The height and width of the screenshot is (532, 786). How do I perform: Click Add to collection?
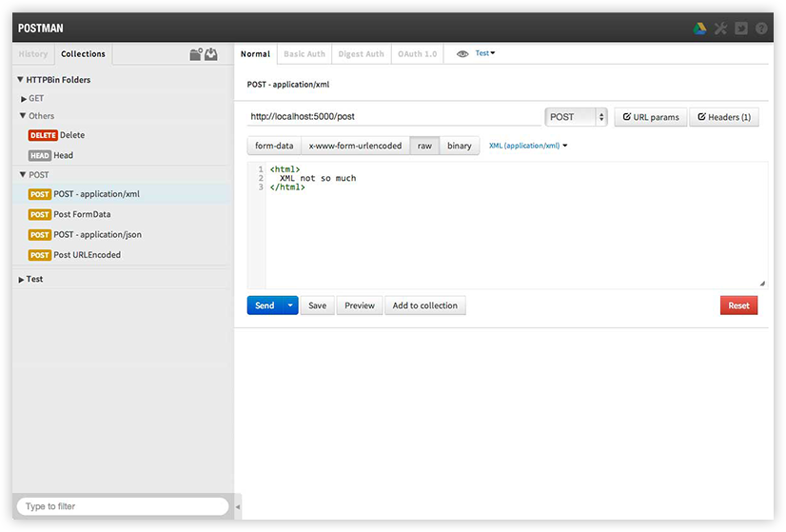tap(425, 305)
